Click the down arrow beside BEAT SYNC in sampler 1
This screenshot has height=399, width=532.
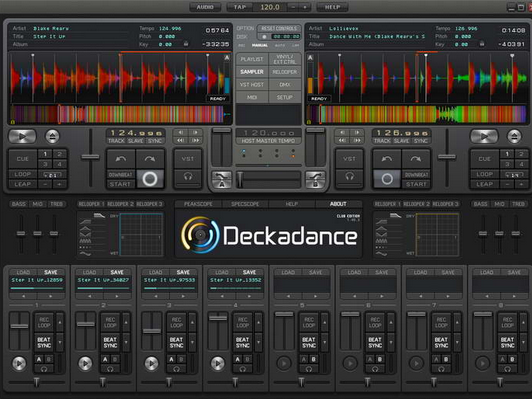(x=60, y=342)
